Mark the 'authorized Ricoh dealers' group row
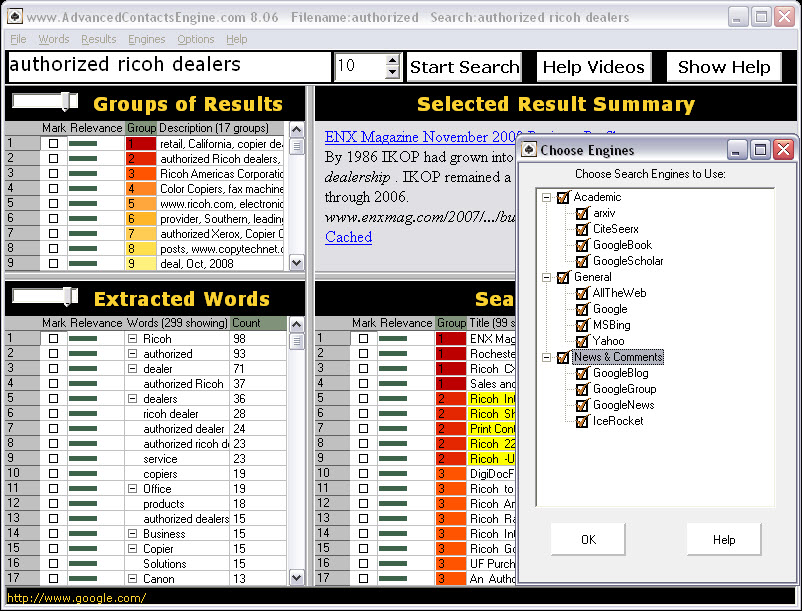Screen dimensions: 802x611 point(53,159)
